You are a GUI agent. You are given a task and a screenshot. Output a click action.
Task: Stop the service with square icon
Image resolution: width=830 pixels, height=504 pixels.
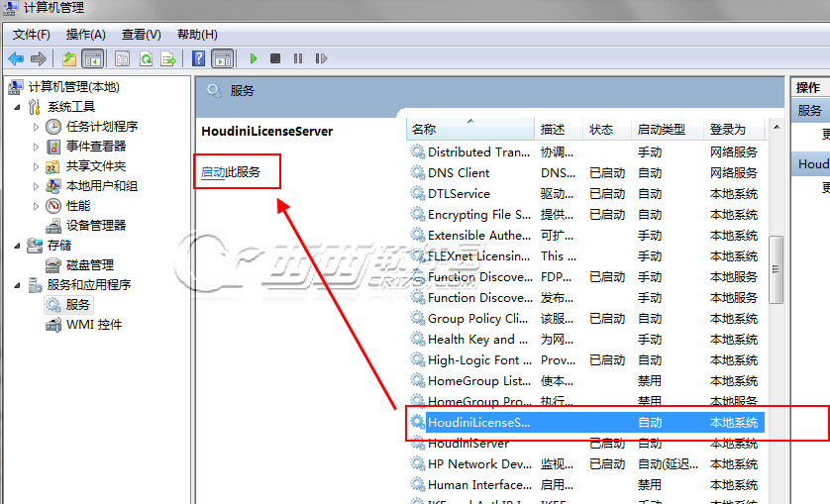point(275,58)
